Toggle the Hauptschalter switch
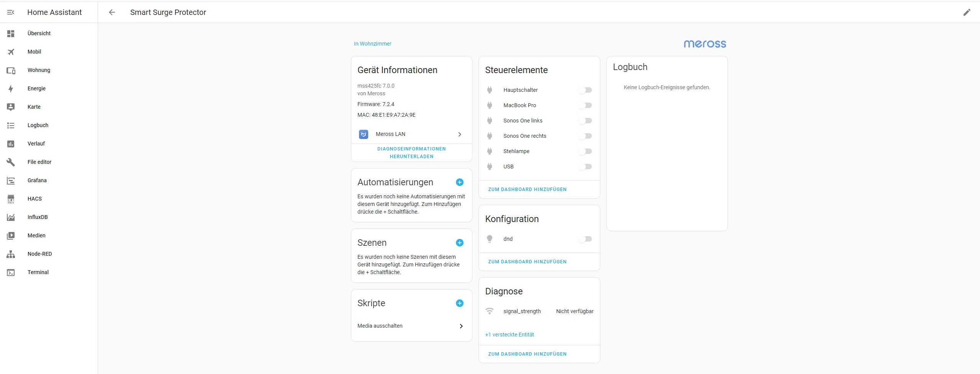980x374 pixels. tap(585, 90)
